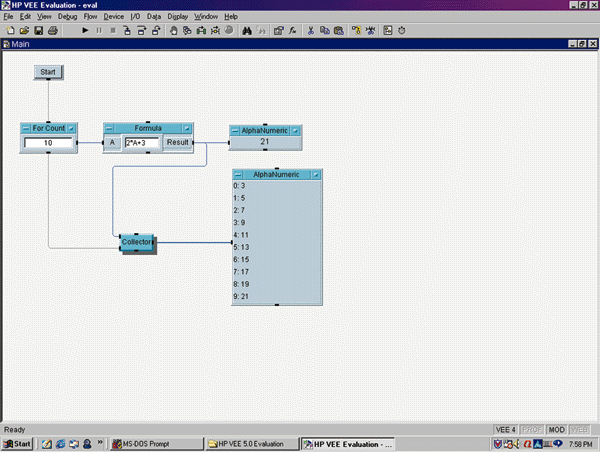Click the For Count value field showing 10
This screenshot has height=452, width=600.
[x=49, y=143]
